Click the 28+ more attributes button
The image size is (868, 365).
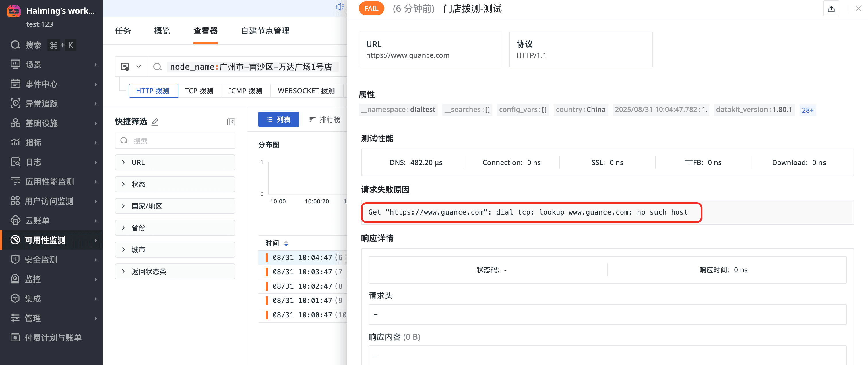[x=807, y=110]
